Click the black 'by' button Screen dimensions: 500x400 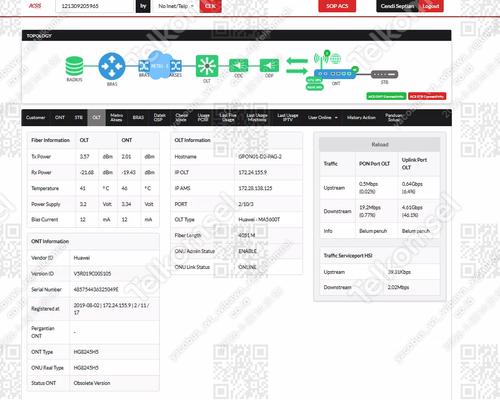pos(143,6)
